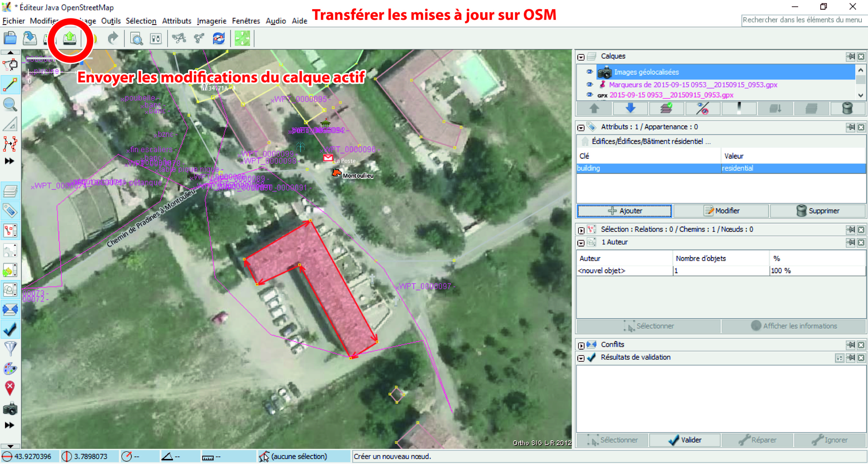The height and width of the screenshot is (464, 868).
Task: Click the blue refresh data toolbar icon
Action: [219, 39]
